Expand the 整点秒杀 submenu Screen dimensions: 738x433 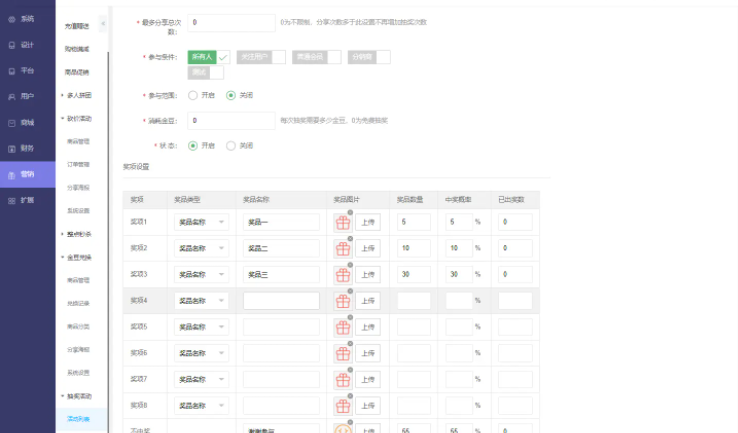click(78, 234)
